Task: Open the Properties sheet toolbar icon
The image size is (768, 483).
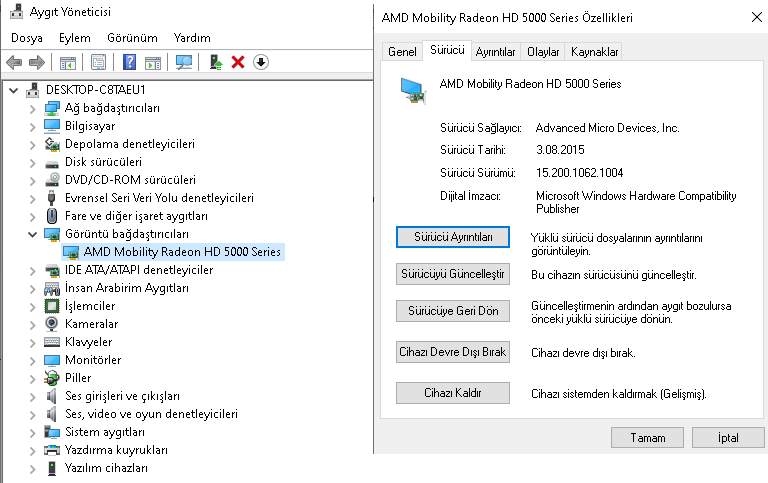Action: pos(98,63)
